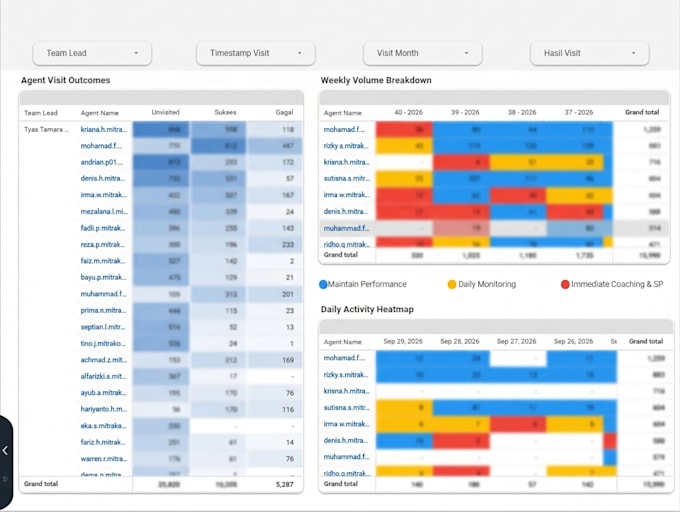Click the 38 - 2026 week column header
This screenshot has width=680, height=512.
[x=522, y=112]
